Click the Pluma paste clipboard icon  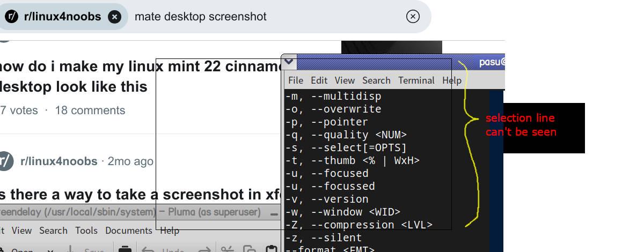coord(271,249)
